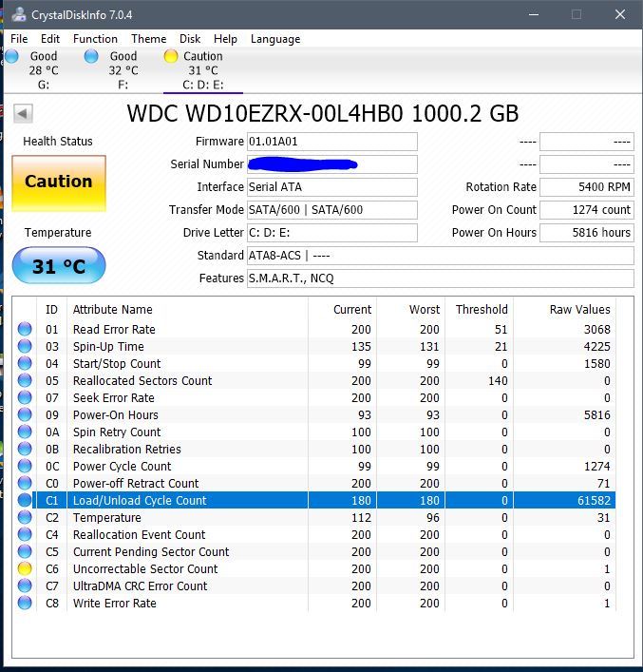Viewport: 643px width, 672px height.
Task: Click status orb for Reallocated Sectors Count
Action: coord(25,380)
